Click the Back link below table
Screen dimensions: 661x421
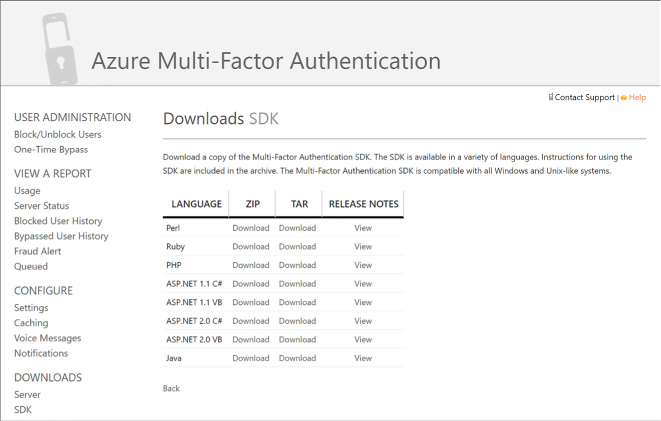[171, 389]
